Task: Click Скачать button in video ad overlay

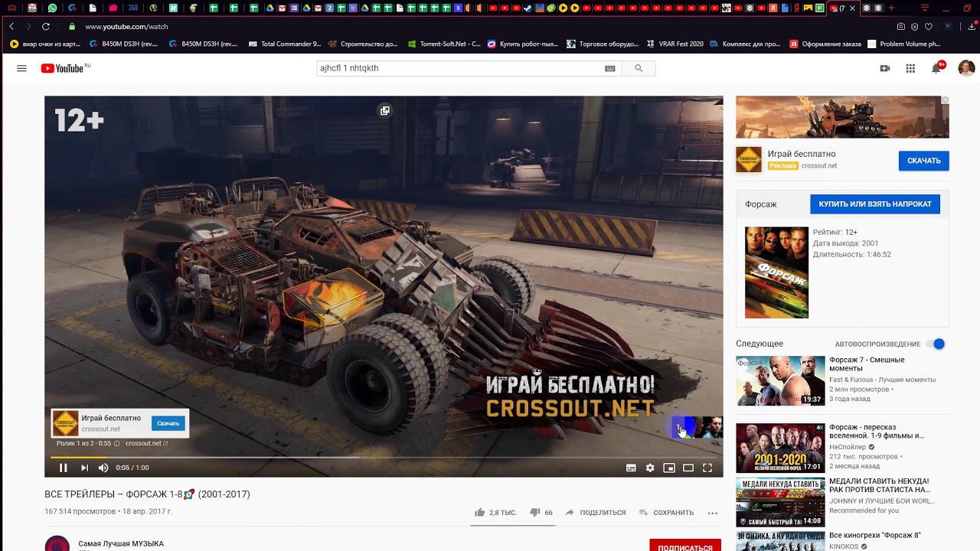Action: pyautogui.click(x=168, y=423)
